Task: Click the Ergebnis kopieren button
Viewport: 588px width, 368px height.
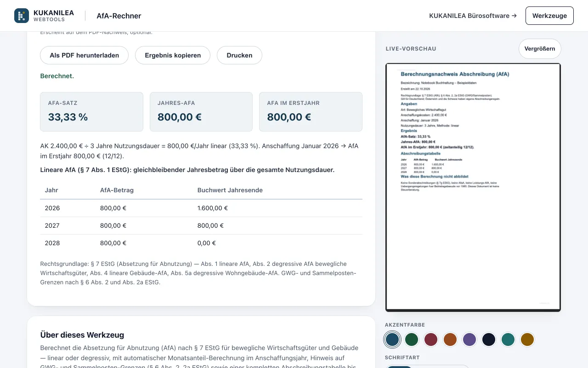Action: tap(173, 55)
